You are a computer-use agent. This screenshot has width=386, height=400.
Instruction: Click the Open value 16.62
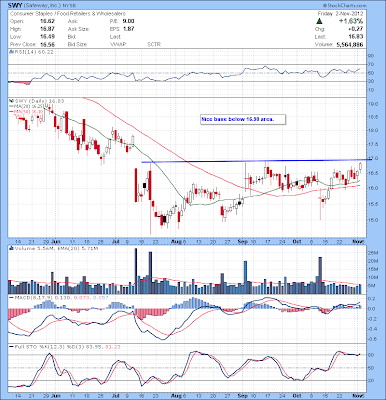(48, 21)
